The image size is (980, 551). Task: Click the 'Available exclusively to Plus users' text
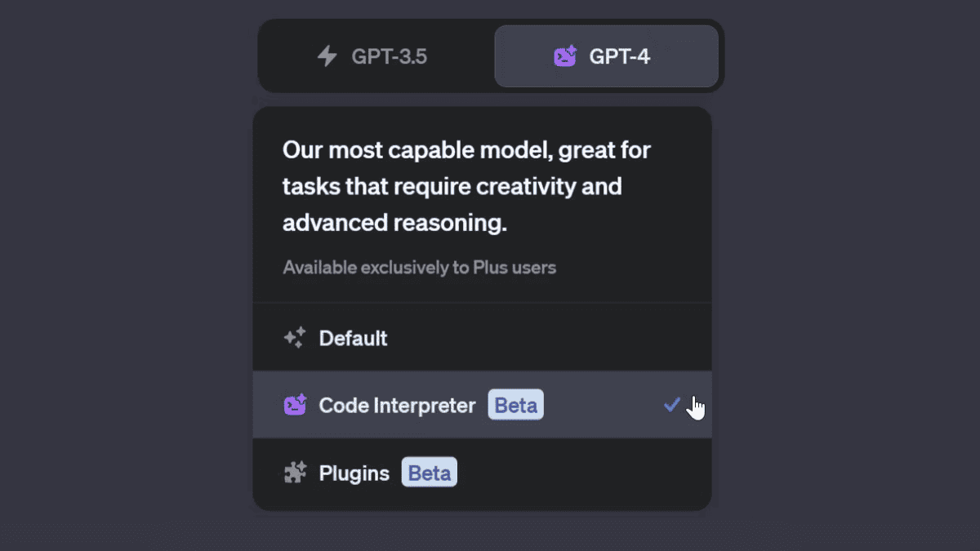click(419, 267)
